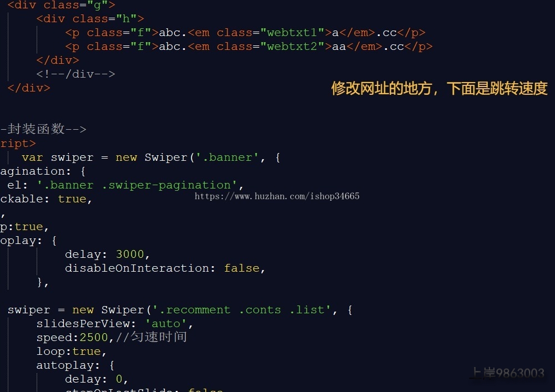Click the 'var swiper' declaration keyword
The width and height of the screenshot is (555, 392).
click(x=32, y=157)
